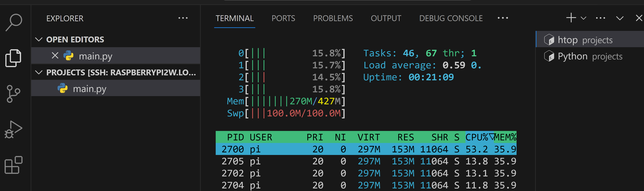Screen dimensions: 644x191
Task: Click the Python icon of main.py in Projects folder
Action: coord(62,88)
